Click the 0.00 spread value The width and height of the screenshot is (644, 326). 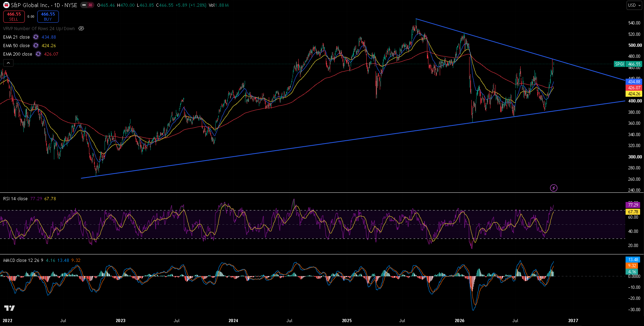click(x=31, y=17)
